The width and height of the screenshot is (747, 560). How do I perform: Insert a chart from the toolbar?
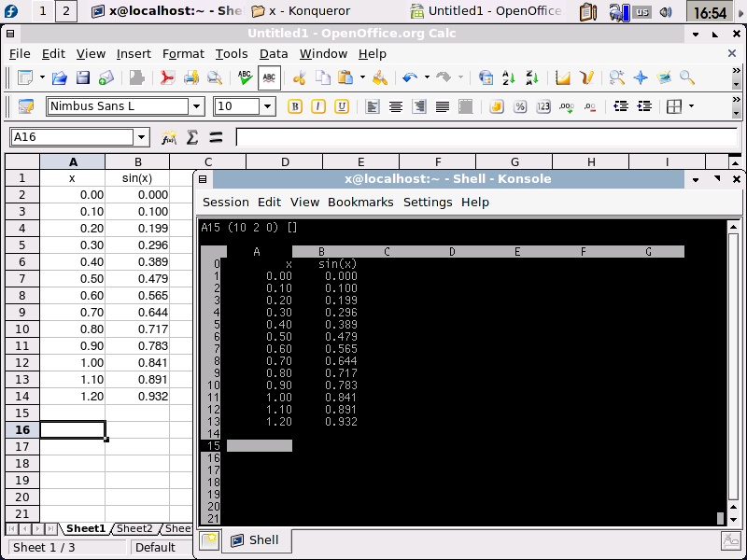563,78
